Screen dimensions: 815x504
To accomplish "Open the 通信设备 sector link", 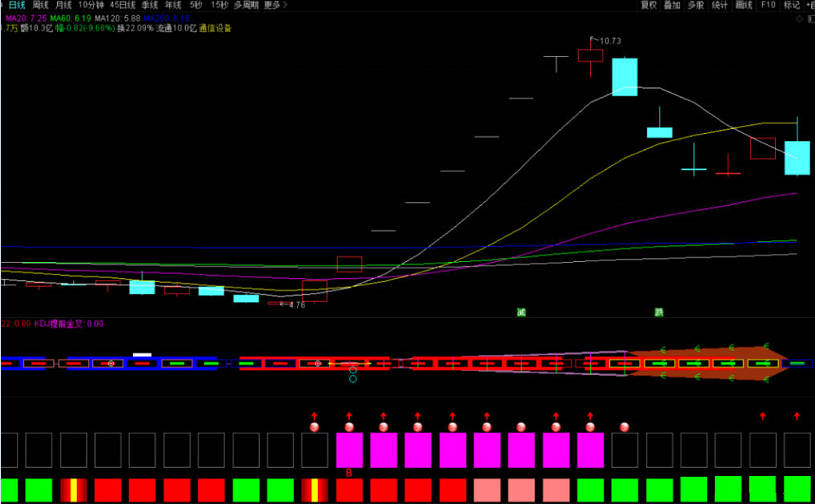I will pos(215,28).
